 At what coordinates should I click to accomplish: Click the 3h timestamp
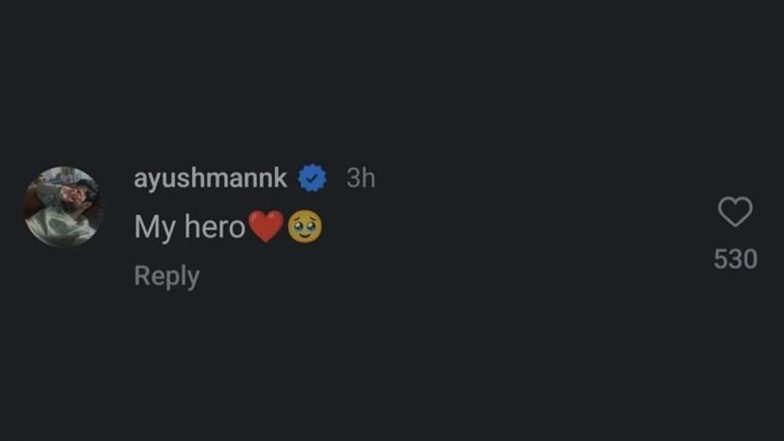[x=360, y=179]
